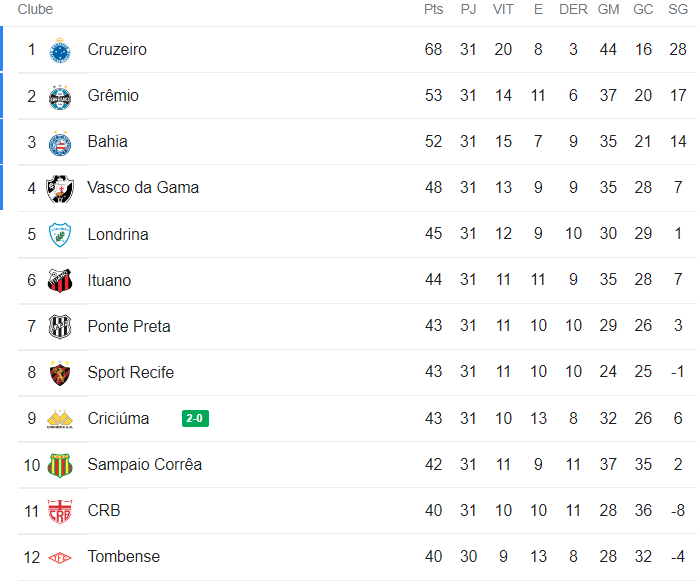Click the Grêmio club crest icon

[x=60, y=96]
